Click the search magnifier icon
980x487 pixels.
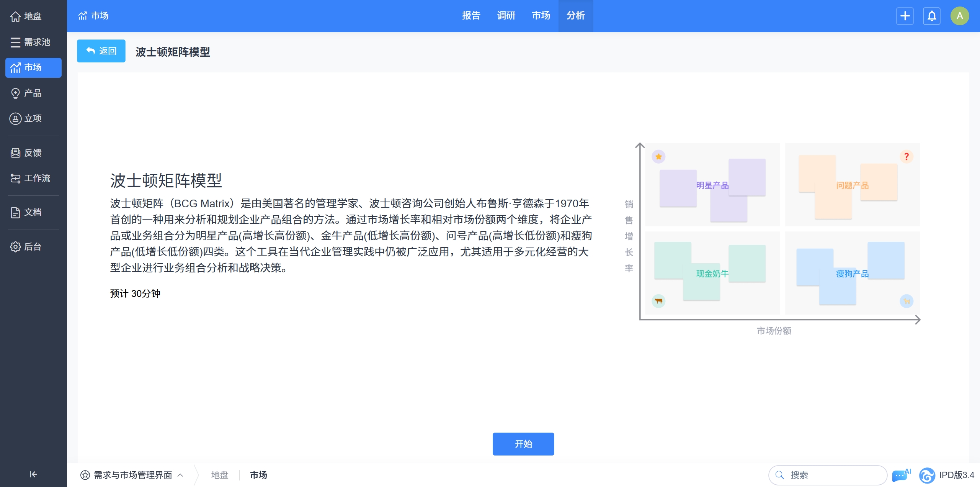779,475
